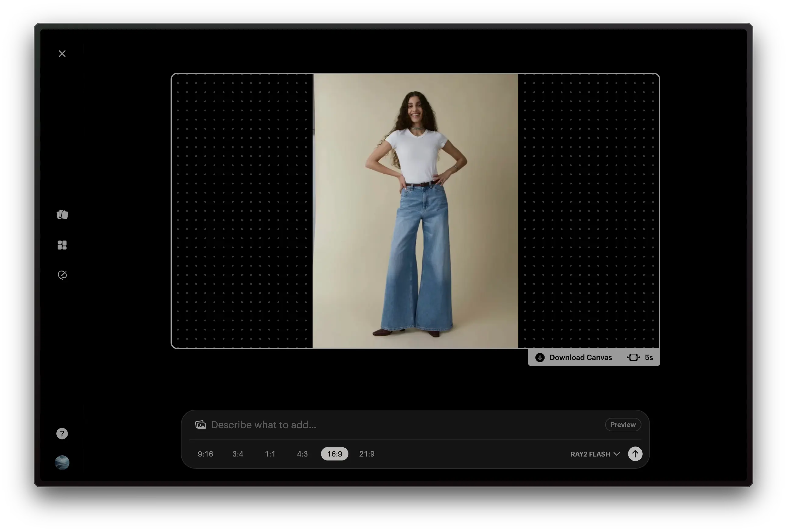Expand the RAY2 FLASH model dropdown
The image size is (787, 532).
point(595,454)
